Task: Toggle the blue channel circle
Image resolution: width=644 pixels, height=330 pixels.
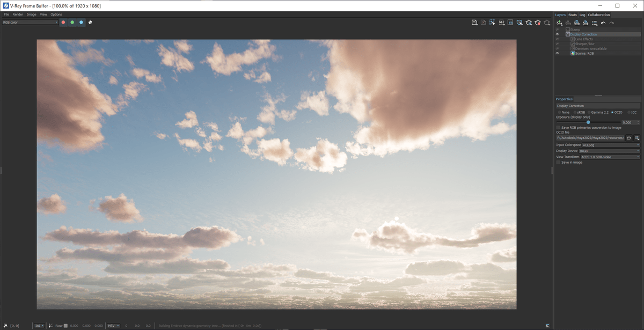Action: (81, 23)
